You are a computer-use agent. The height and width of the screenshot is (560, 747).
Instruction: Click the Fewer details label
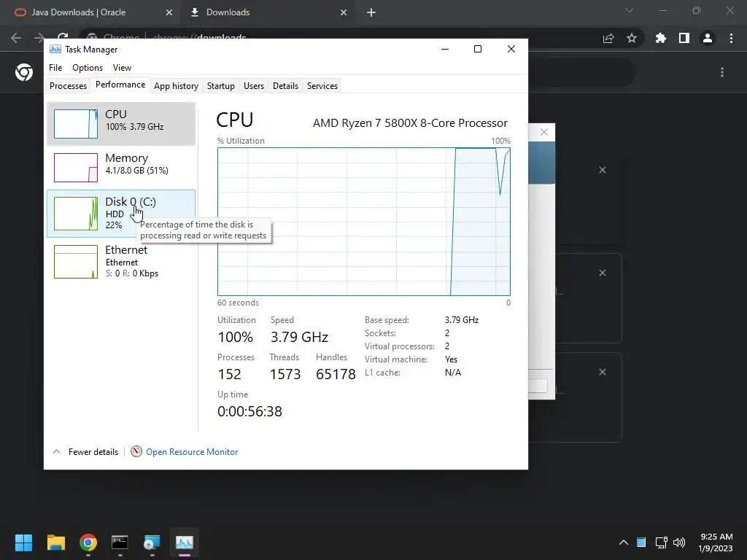(93, 452)
